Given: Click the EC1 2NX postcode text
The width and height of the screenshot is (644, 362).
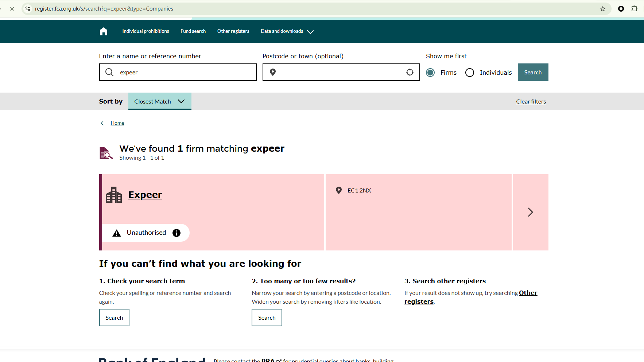Looking at the screenshot, I should [x=359, y=190].
